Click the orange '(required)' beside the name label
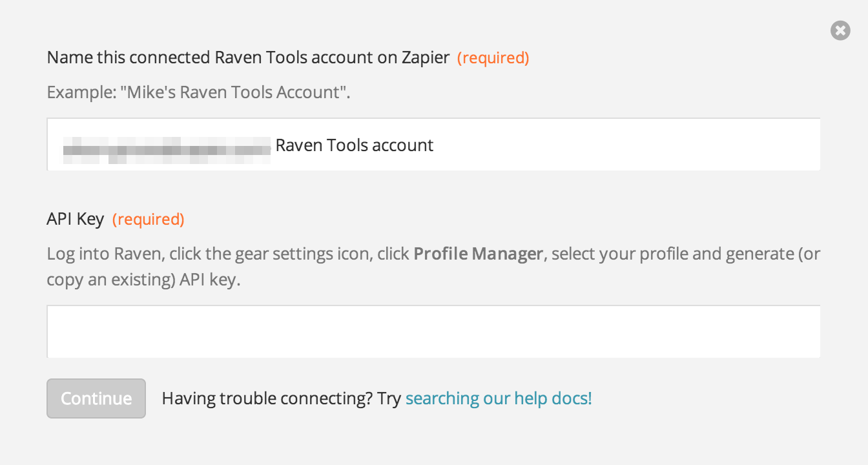Viewport: 868px width, 465px height. [x=493, y=58]
